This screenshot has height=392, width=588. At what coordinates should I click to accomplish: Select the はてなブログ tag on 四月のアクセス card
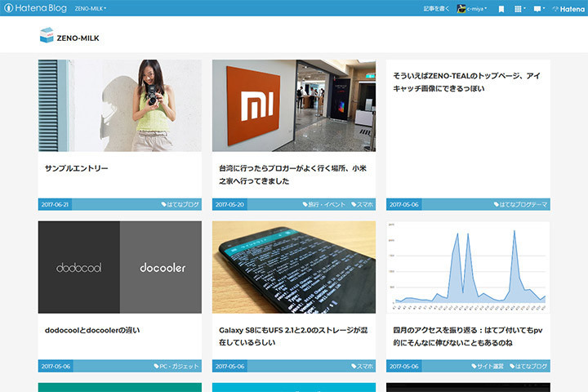coord(528,366)
